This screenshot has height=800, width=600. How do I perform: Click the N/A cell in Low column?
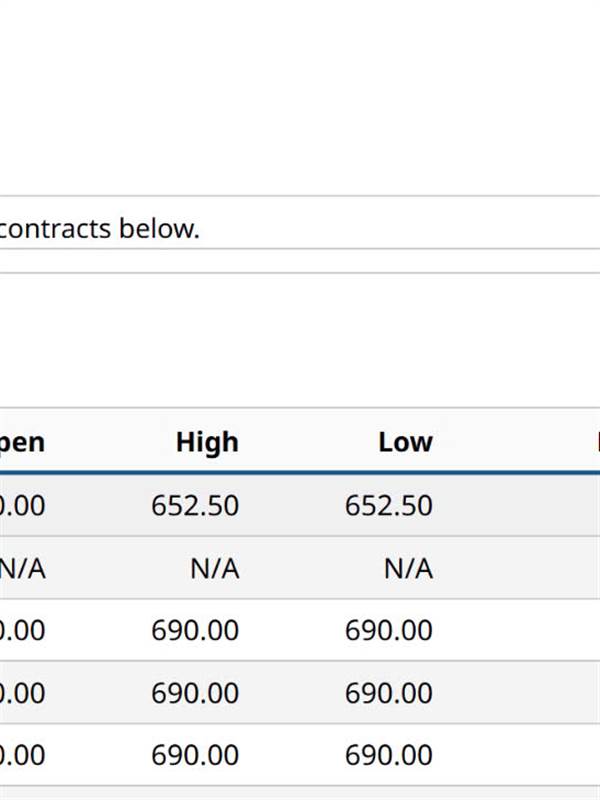point(408,569)
